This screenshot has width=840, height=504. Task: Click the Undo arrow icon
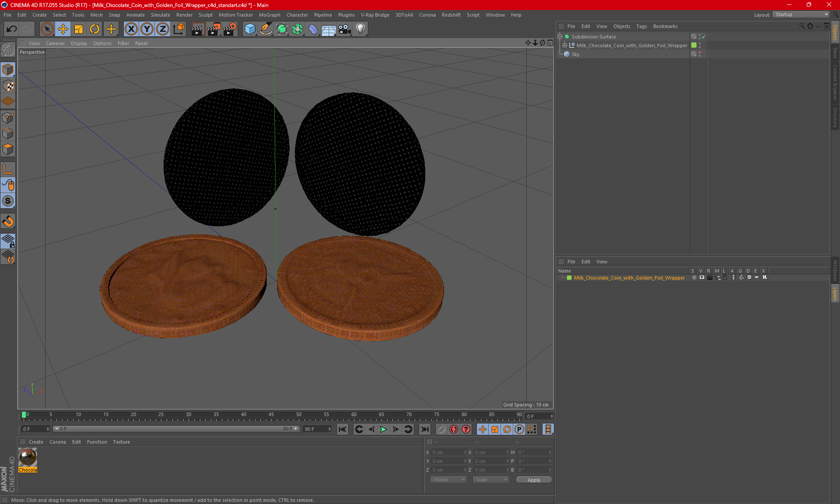point(12,29)
